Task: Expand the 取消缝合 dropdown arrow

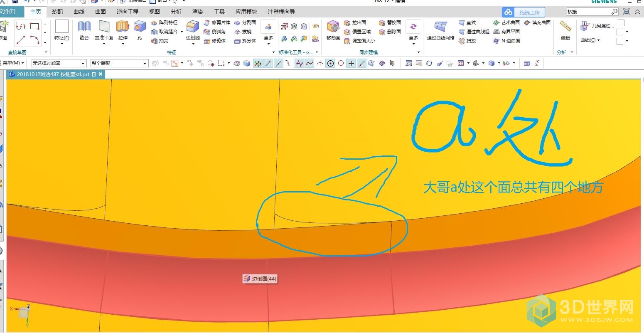Action: pos(182,32)
